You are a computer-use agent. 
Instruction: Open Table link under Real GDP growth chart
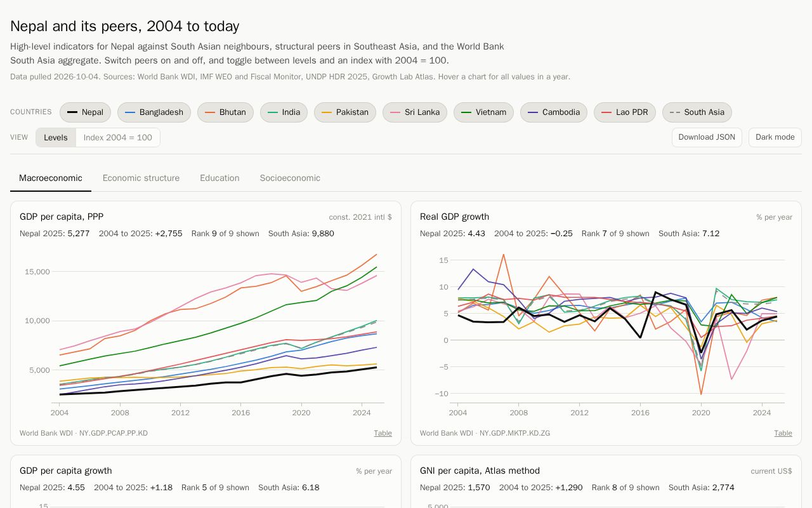783,433
